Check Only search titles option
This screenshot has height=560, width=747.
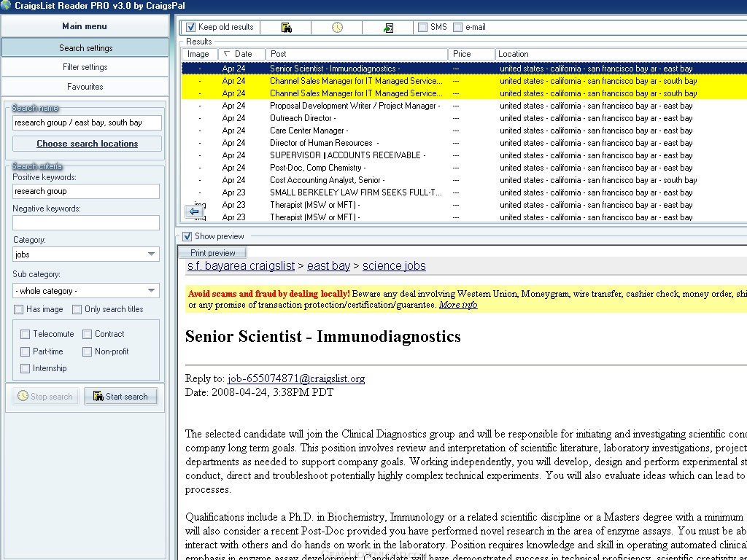coord(77,309)
